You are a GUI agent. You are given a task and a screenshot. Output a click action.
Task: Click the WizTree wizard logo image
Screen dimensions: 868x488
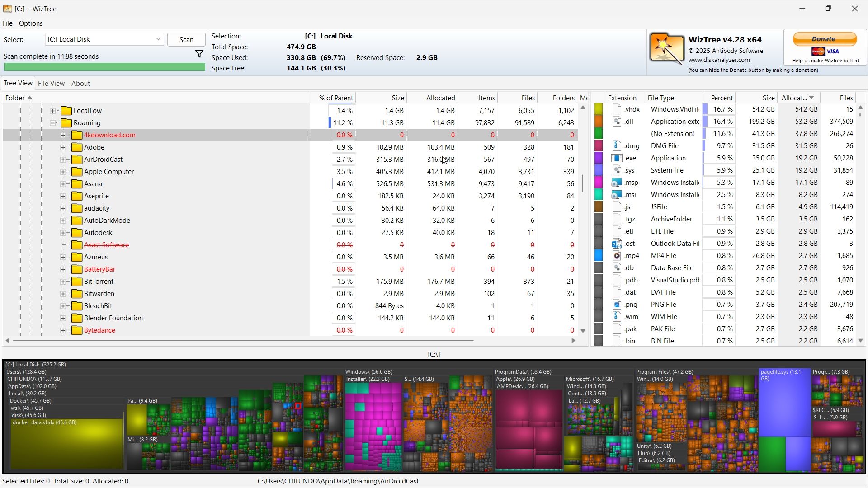point(667,49)
